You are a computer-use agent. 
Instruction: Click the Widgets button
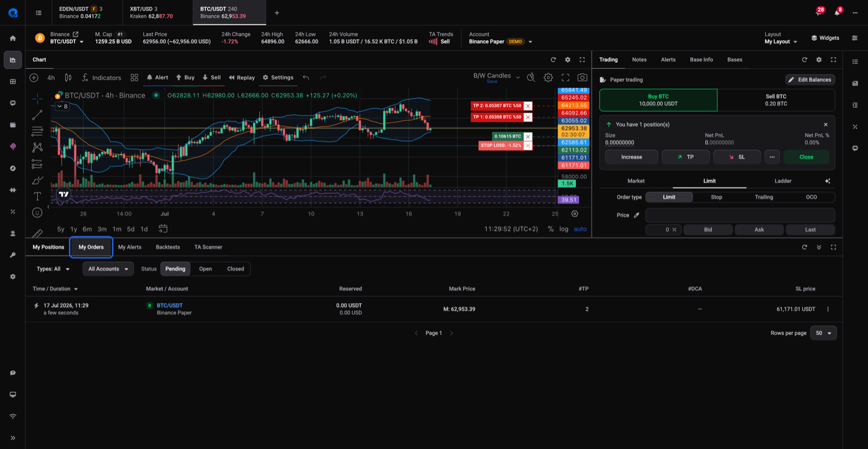[825, 38]
